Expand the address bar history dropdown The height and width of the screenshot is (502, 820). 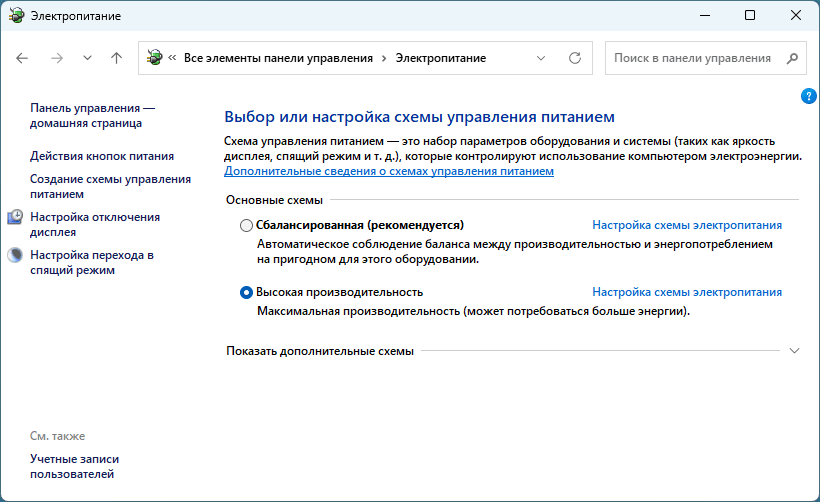541,58
